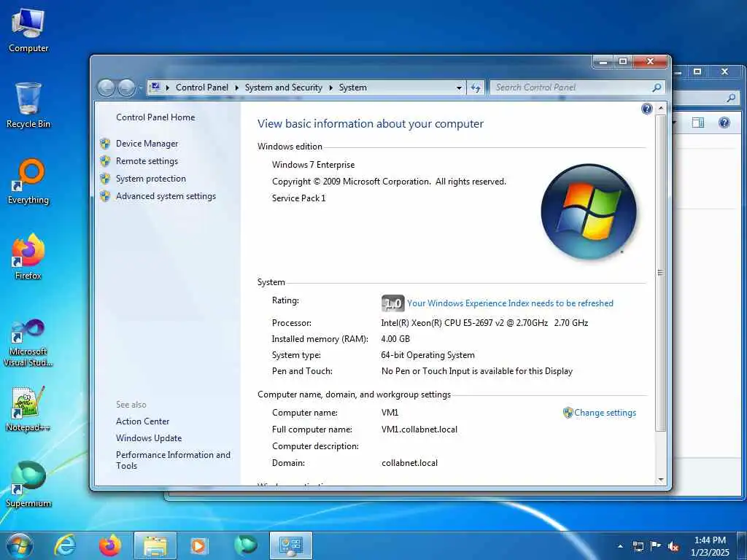This screenshot has height=560, width=747.
Task: Open Action Center under See also
Action: [x=142, y=421]
